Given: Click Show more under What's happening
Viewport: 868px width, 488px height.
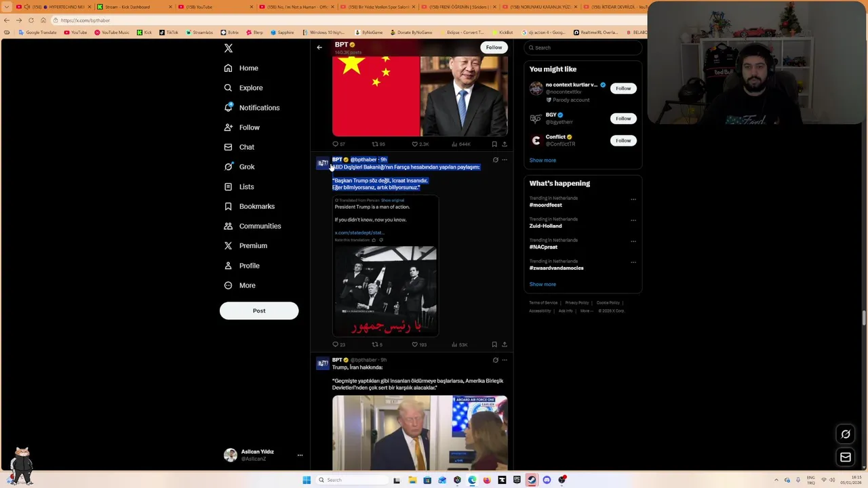Looking at the screenshot, I should click(542, 285).
